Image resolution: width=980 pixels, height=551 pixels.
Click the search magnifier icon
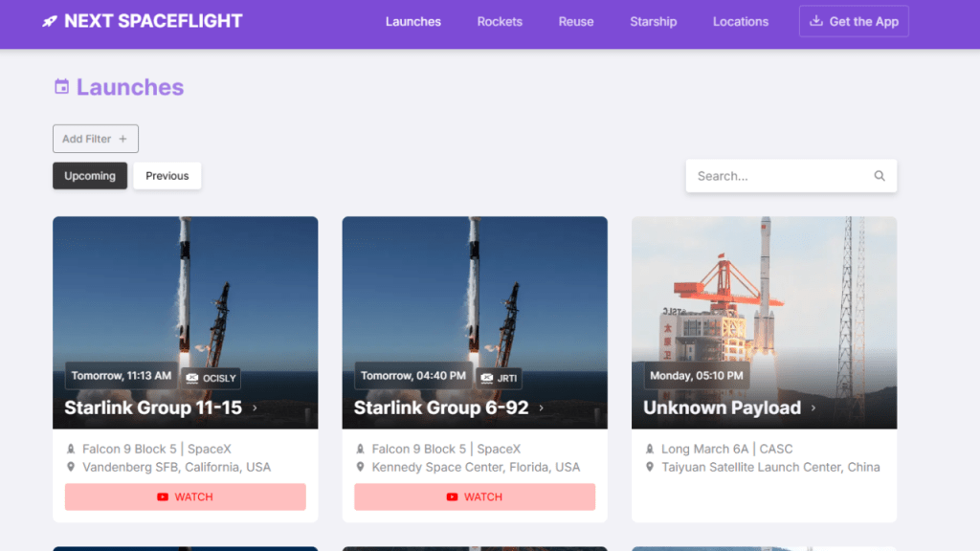[880, 176]
